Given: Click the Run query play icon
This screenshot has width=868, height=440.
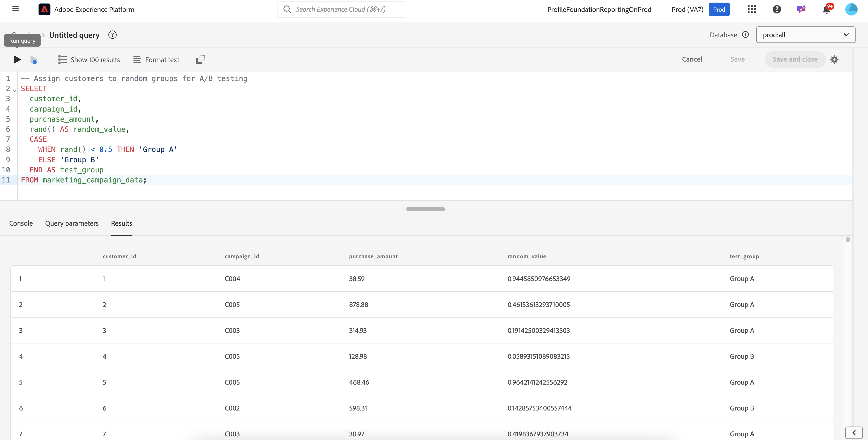Looking at the screenshot, I should (x=17, y=60).
